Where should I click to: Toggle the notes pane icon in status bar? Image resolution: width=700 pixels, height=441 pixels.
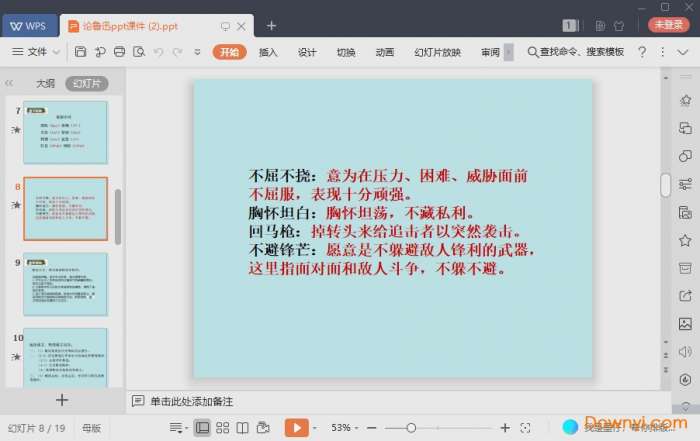click(179, 428)
